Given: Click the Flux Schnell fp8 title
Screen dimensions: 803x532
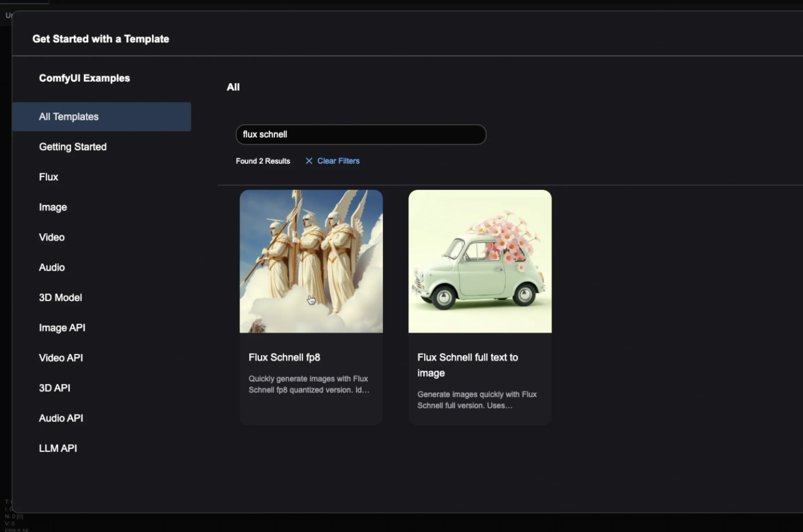Looking at the screenshot, I should pos(284,357).
